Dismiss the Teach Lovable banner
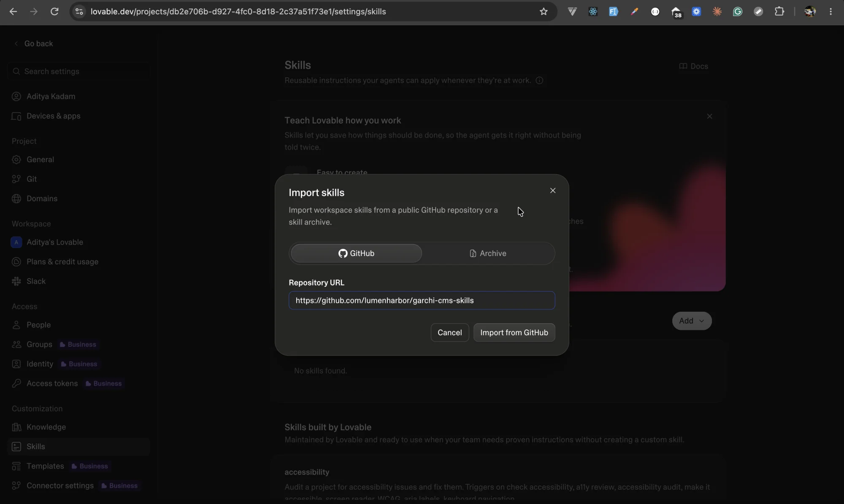This screenshot has height=504, width=844. 709,116
